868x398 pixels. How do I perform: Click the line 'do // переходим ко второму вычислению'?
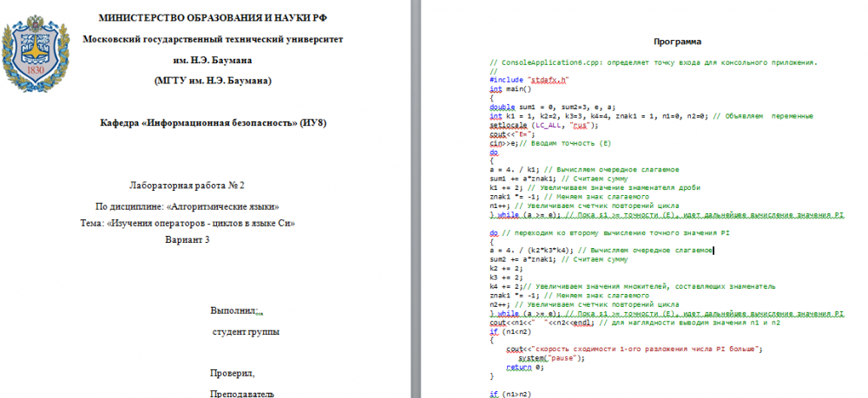pos(609,232)
